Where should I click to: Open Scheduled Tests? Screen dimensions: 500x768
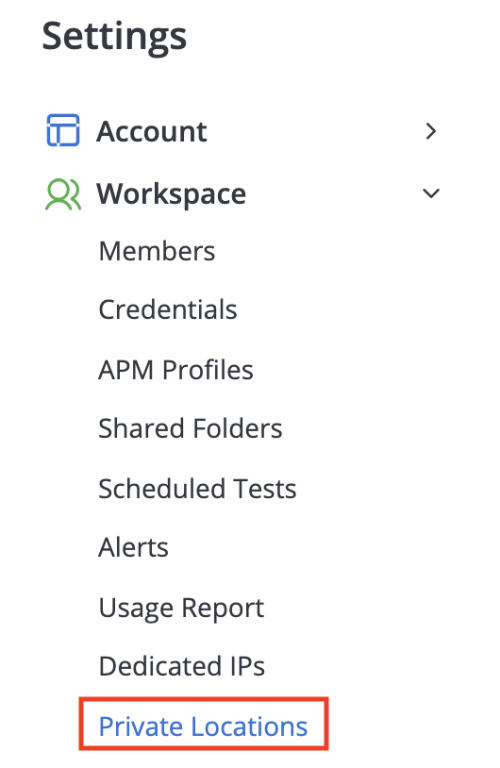[x=198, y=488]
